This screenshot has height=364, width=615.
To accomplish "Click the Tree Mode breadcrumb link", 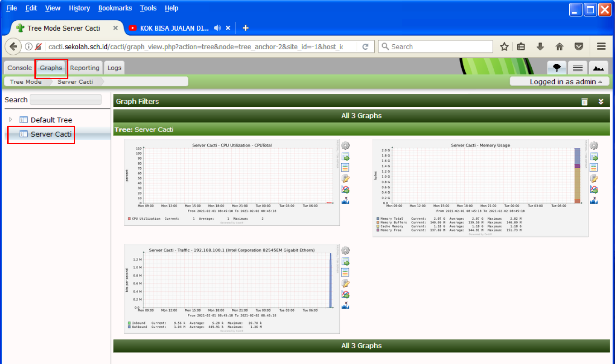I will [x=26, y=81].
